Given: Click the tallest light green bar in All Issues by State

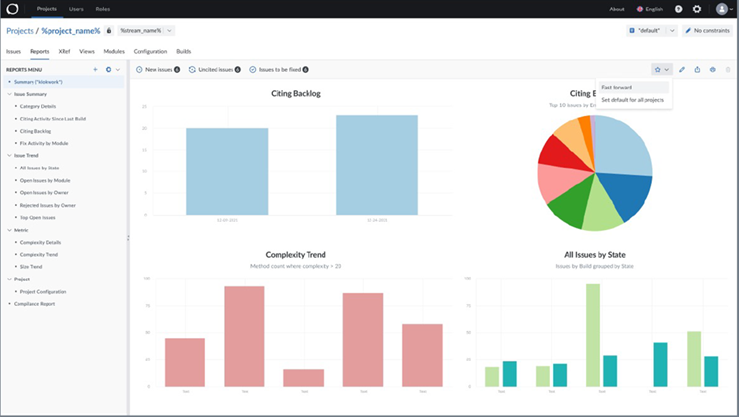Looking at the screenshot, I should (593, 335).
